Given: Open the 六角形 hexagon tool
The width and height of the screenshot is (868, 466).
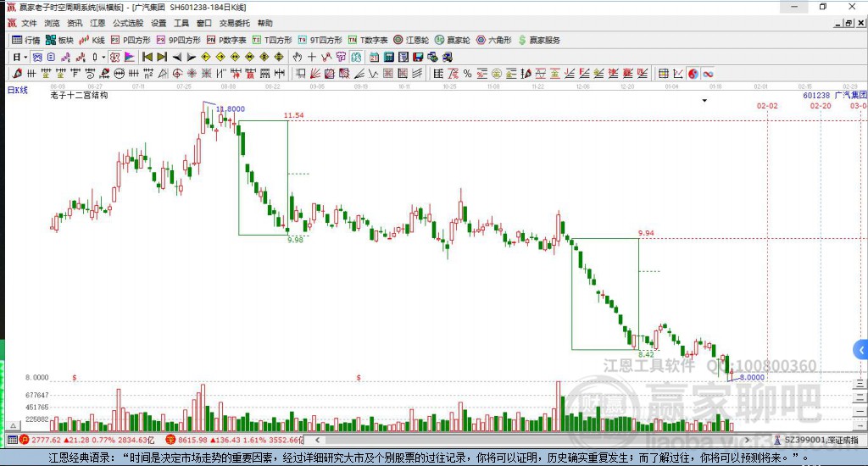Looking at the screenshot, I should coord(494,40).
